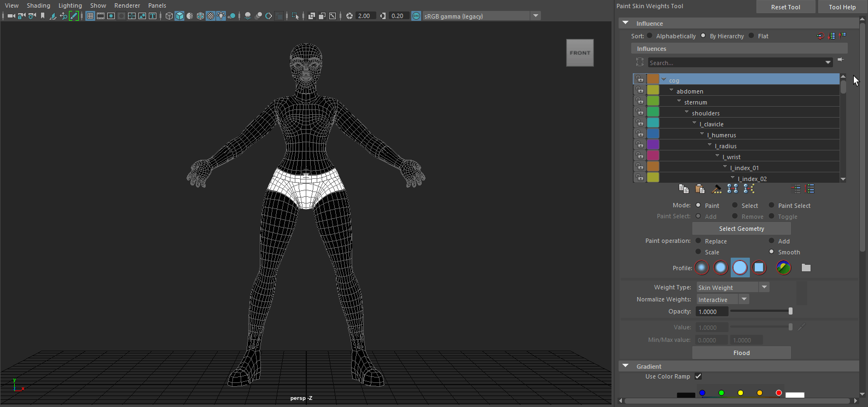Screen dimensions: 868x407
Task: Click the Hammer weights icon
Action: (x=716, y=189)
